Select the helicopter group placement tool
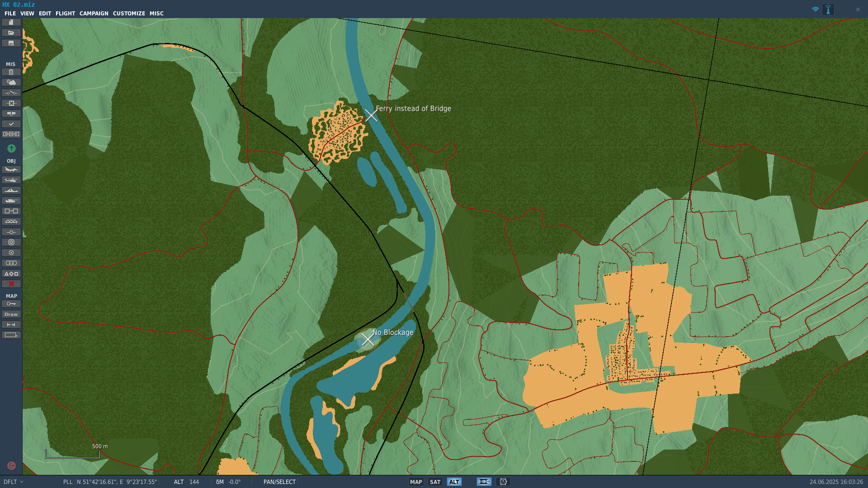Screen dimensions: 868x488 [x=11, y=180]
